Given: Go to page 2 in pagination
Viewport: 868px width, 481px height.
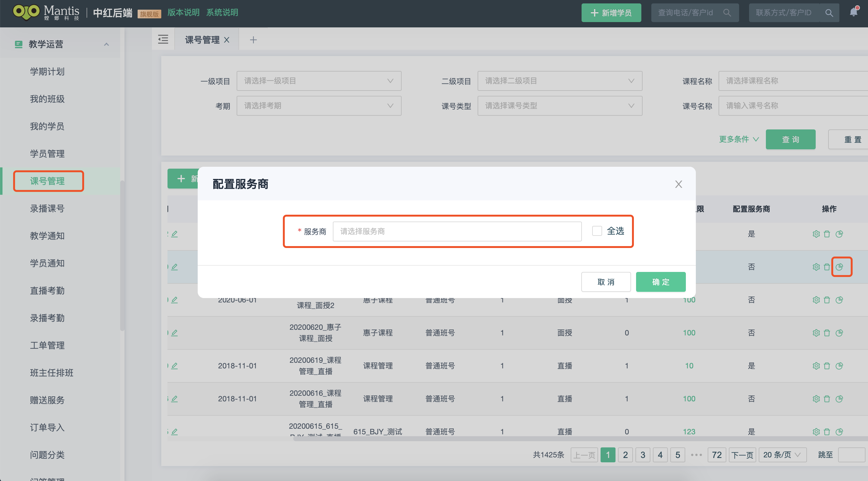Looking at the screenshot, I should coord(625,455).
